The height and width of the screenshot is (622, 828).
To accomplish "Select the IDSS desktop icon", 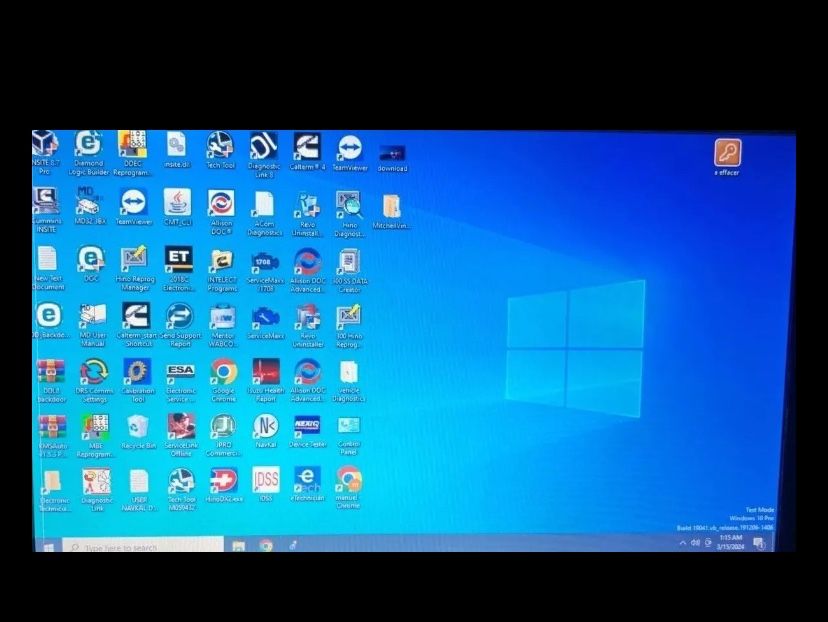I will [265, 480].
